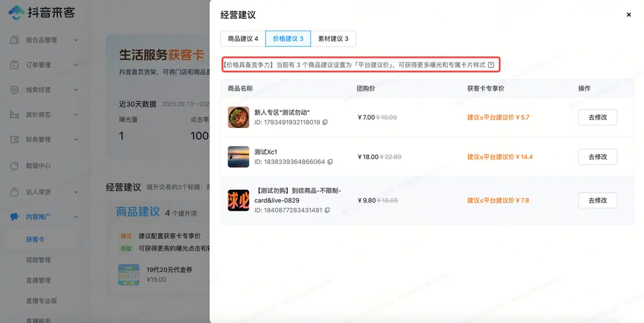
Task: Click the 建议 tag in background page
Action: [x=126, y=236]
